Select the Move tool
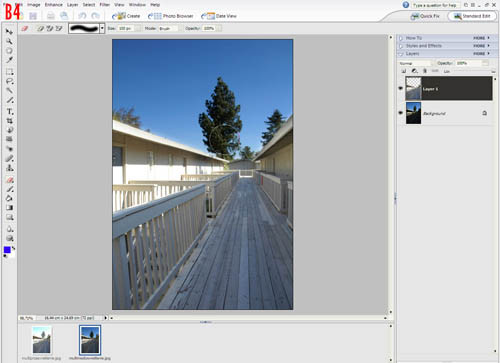Viewport: 500px width, 363px height. click(9, 32)
